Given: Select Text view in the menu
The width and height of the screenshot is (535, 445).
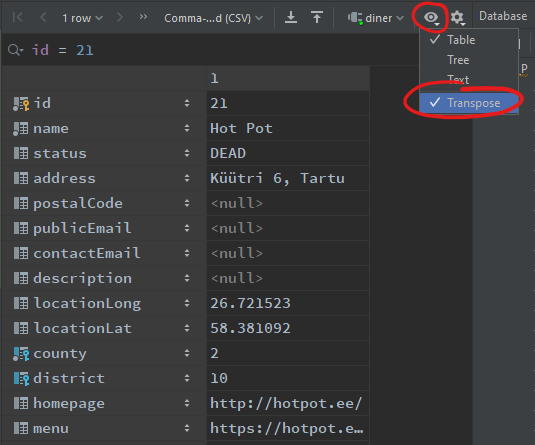Looking at the screenshot, I should [469, 80].
